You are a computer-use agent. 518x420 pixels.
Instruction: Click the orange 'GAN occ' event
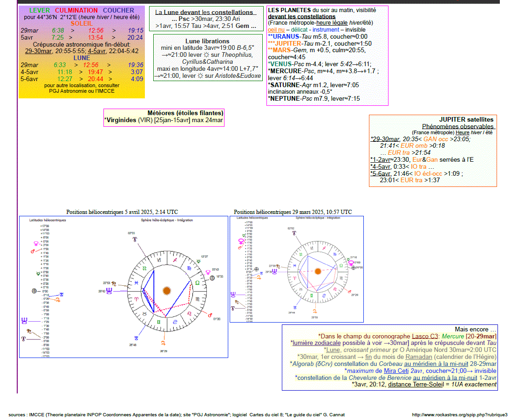pyautogui.click(x=436, y=139)
